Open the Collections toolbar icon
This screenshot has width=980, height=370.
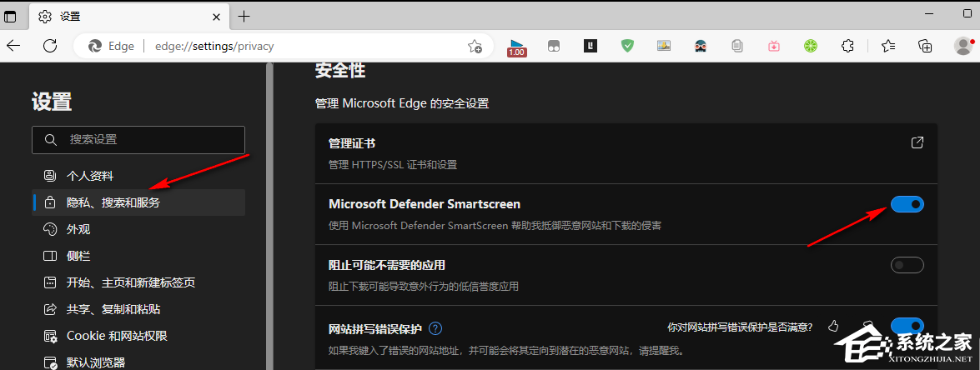(925, 47)
